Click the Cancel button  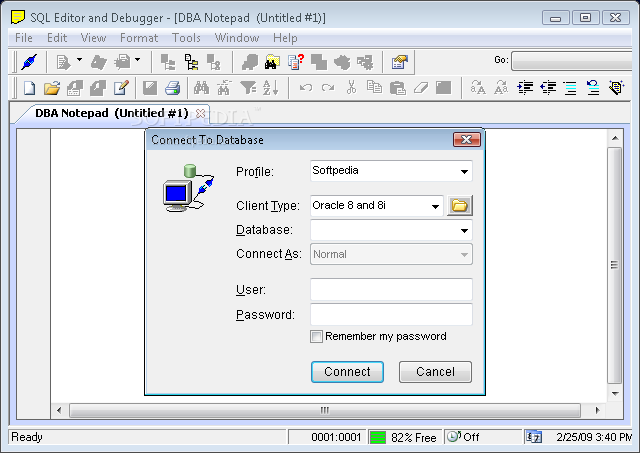pos(435,372)
